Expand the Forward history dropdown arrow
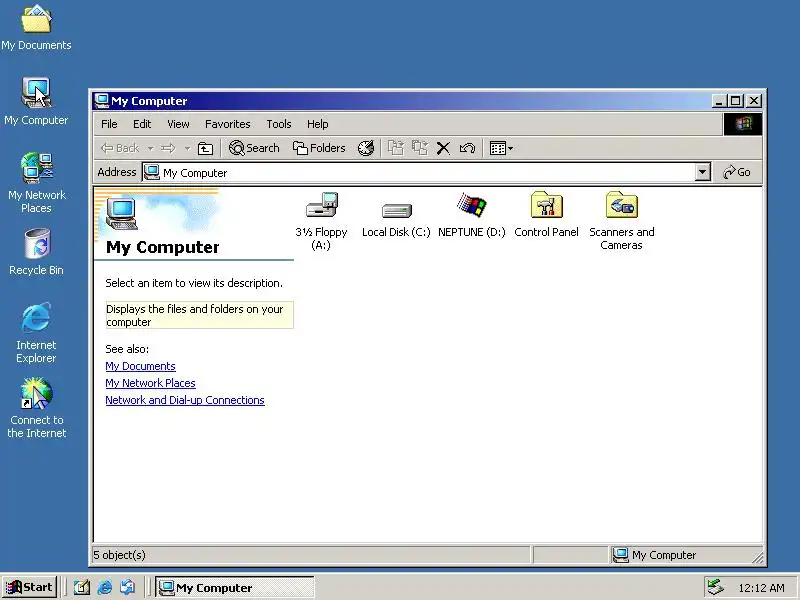This screenshot has width=800, height=600. coord(187,148)
